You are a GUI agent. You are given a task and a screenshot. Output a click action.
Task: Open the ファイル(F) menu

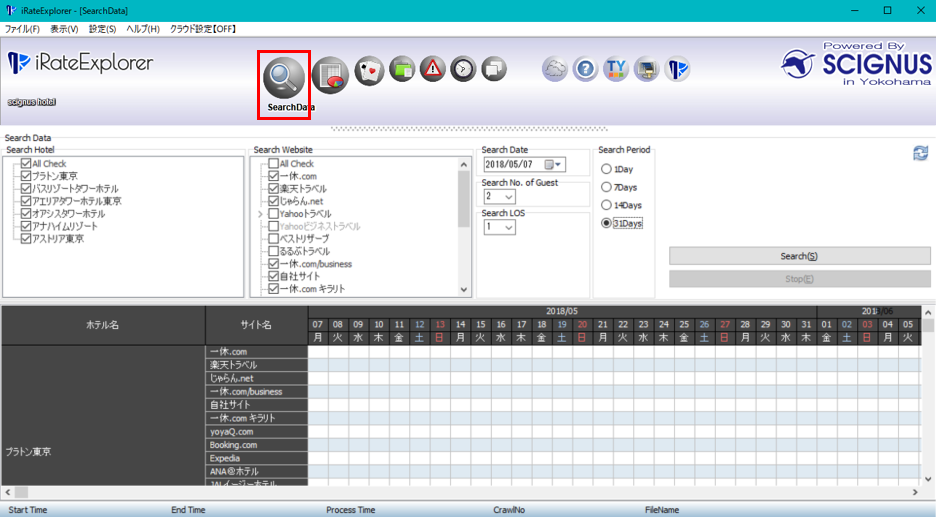[x=23, y=29]
